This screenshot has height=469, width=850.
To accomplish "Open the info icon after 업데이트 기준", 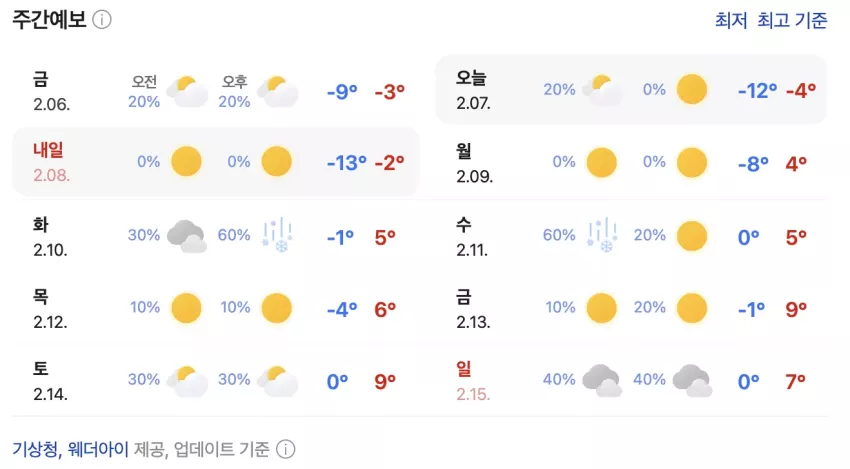I will 286,449.
